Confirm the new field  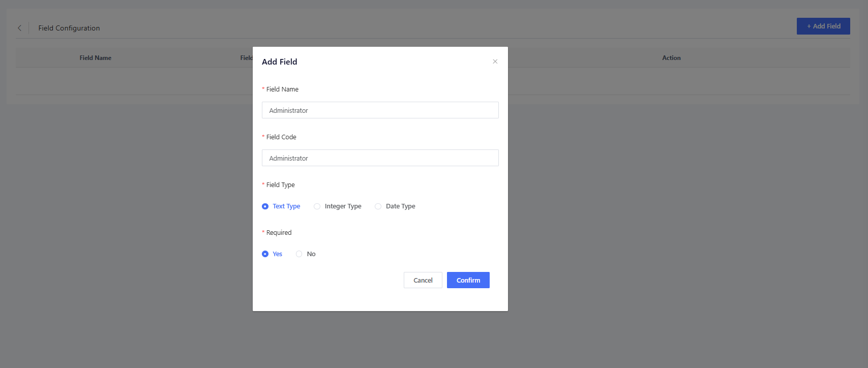pos(468,280)
